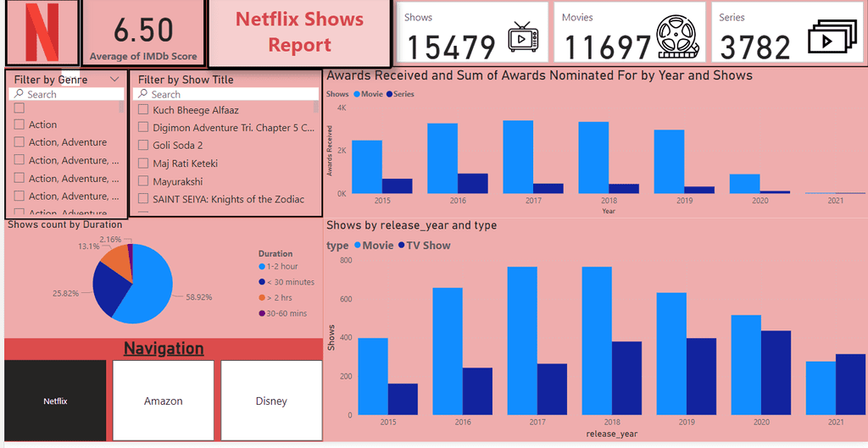Select Series legend swatch in Awards chart
Screen dimensions: 868x448
(x=389, y=94)
